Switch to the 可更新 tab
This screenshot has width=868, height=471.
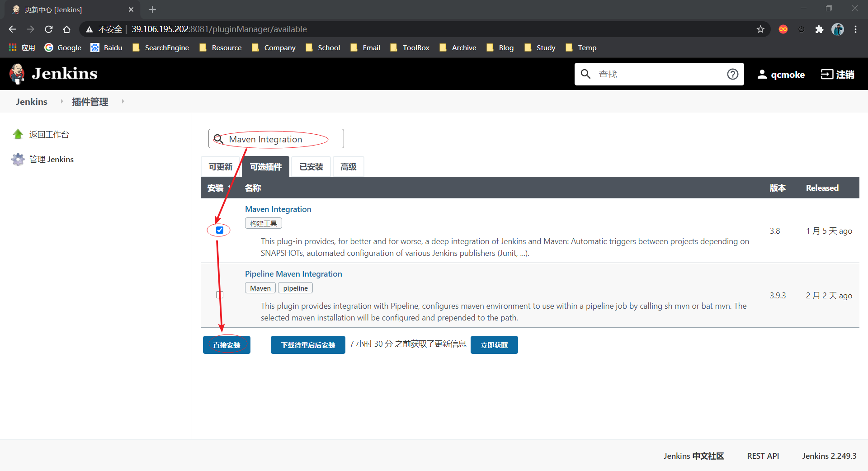pos(220,167)
